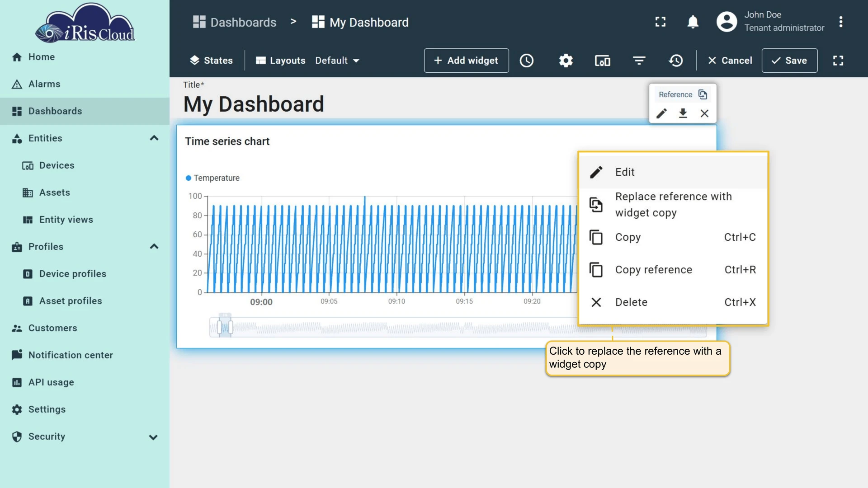Viewport: 868px width, 488px height.
Task: Open the Alarms section
Action: tap(85, 84)
